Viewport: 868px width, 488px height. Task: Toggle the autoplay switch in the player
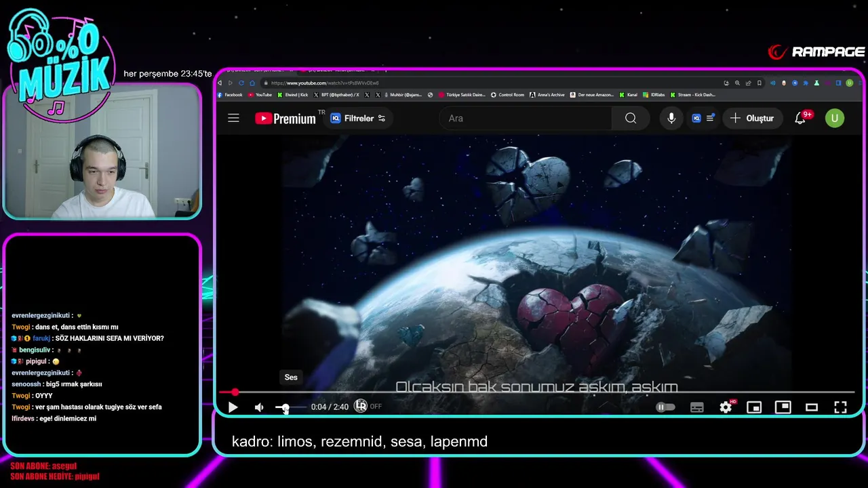[665, 407]
